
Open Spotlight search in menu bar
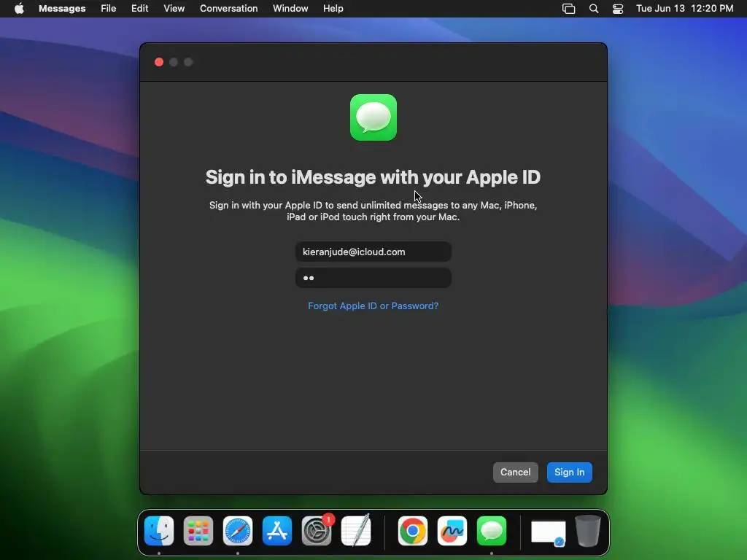pos(594,9)
